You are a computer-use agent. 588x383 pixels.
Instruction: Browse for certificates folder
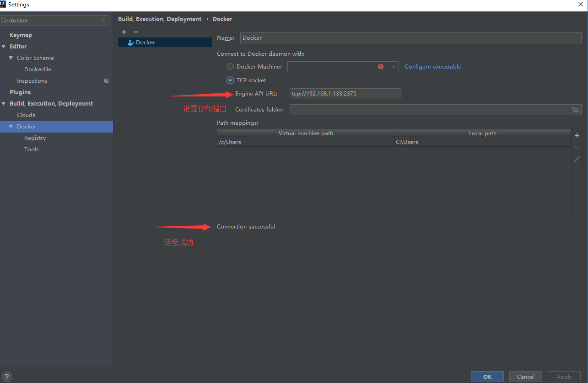tap(576, 110)
